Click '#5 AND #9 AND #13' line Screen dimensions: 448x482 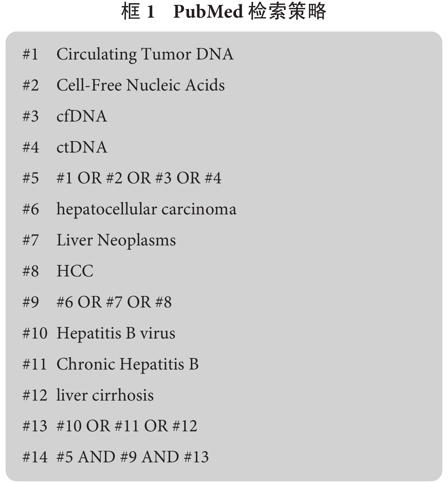[133, 457]
